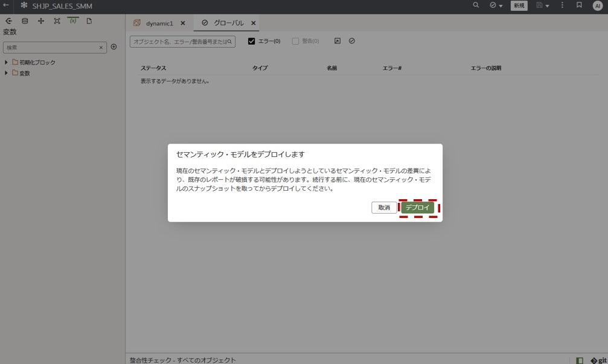Expand the 変数 folder
This screenshot has height=364, width=608.
point(6,73)
